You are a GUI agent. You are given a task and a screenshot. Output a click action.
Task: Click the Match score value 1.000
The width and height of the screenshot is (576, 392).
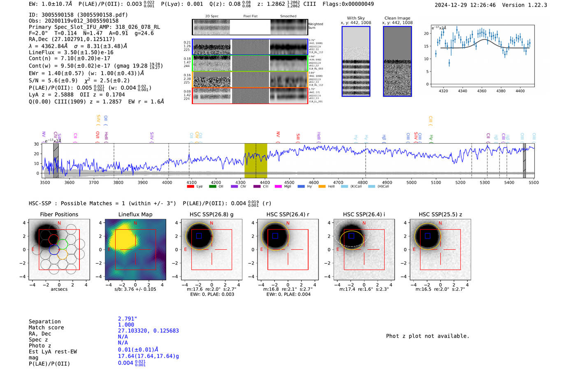(x=126, y=325)
